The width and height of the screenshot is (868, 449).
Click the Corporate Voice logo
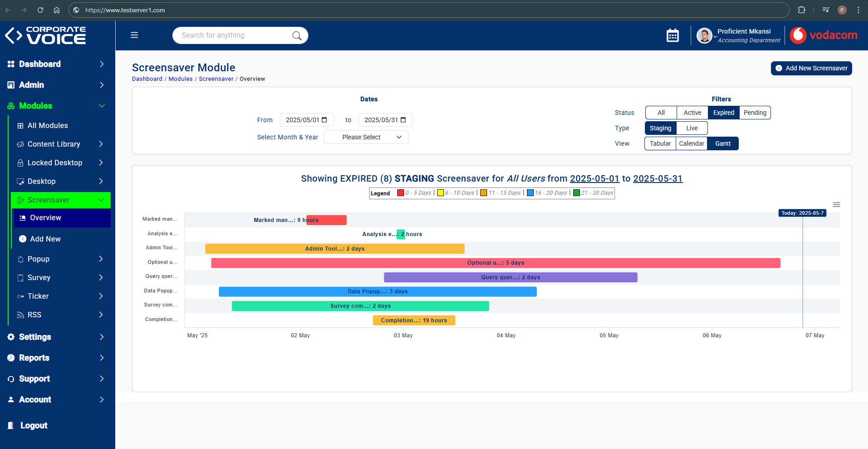[x=45, y=35]
